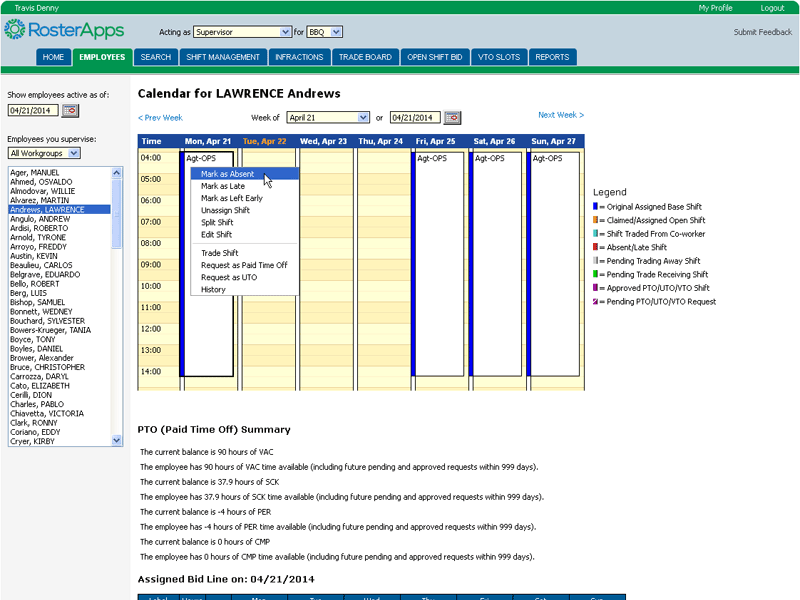This screenshot has width=800, height=600.
Task: Click the RosterApps logo icon
Action: tap(15, 30)
